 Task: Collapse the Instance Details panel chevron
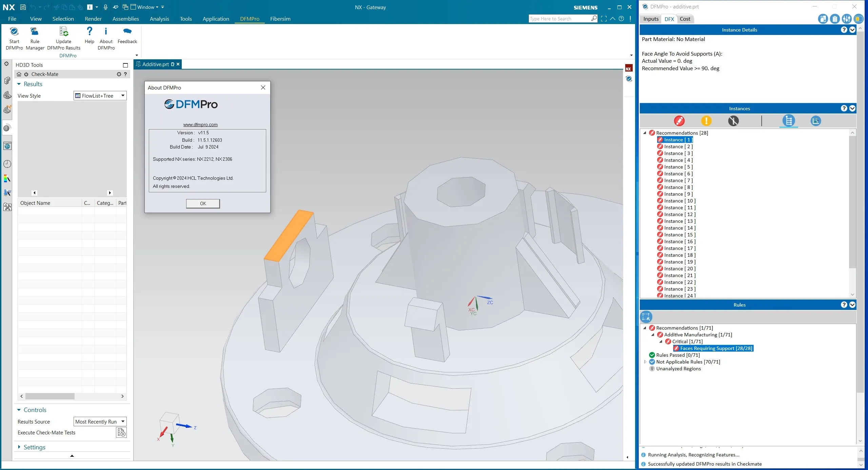(852, 30)
